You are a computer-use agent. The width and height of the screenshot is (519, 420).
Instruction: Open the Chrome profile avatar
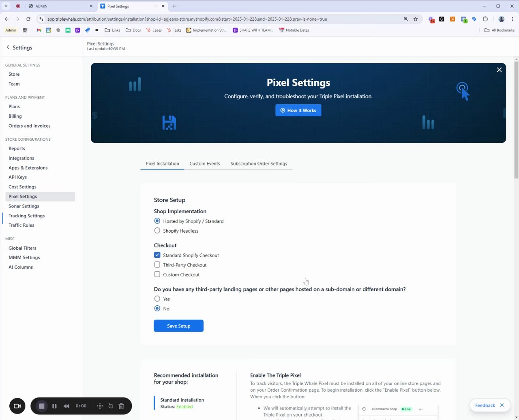502,19
